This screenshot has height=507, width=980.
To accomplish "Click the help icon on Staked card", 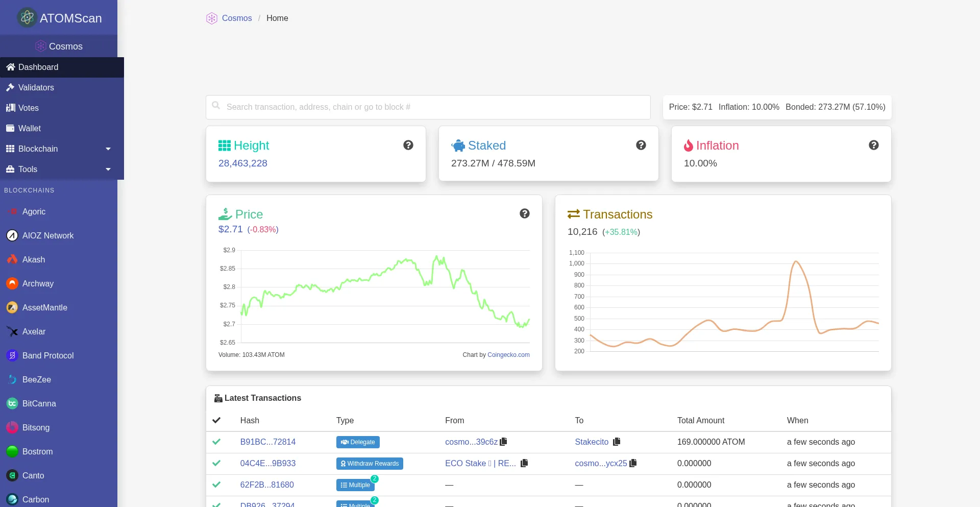I will coord(641,145).
